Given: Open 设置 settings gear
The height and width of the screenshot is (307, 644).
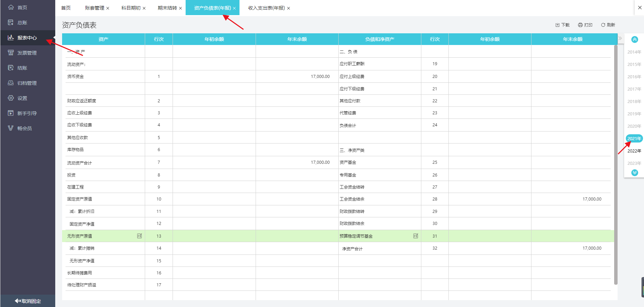Looking at the screenshot, I should click(11, 98).
